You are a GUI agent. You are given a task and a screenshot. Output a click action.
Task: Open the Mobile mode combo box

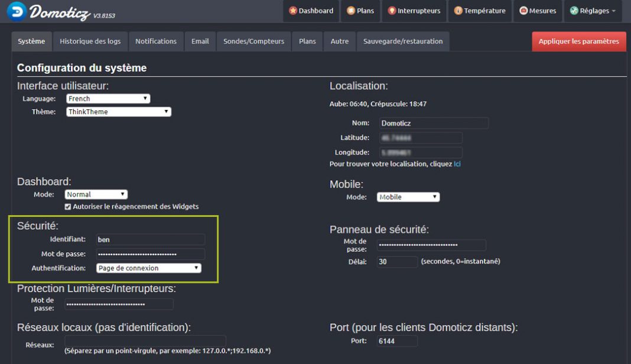(408, 196)
